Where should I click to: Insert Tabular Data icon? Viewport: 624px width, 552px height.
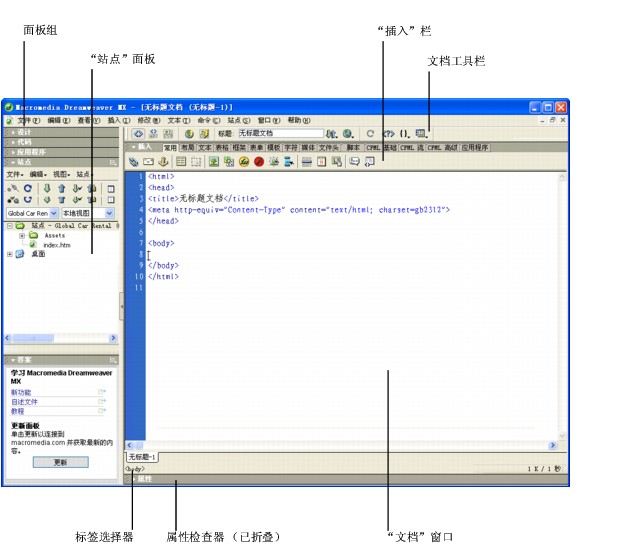(x=337, y=162)
